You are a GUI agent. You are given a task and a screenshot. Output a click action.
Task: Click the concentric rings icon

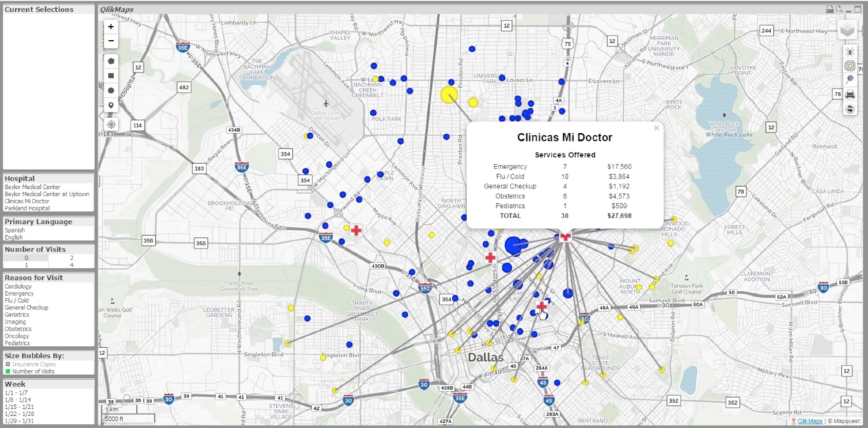849,66
